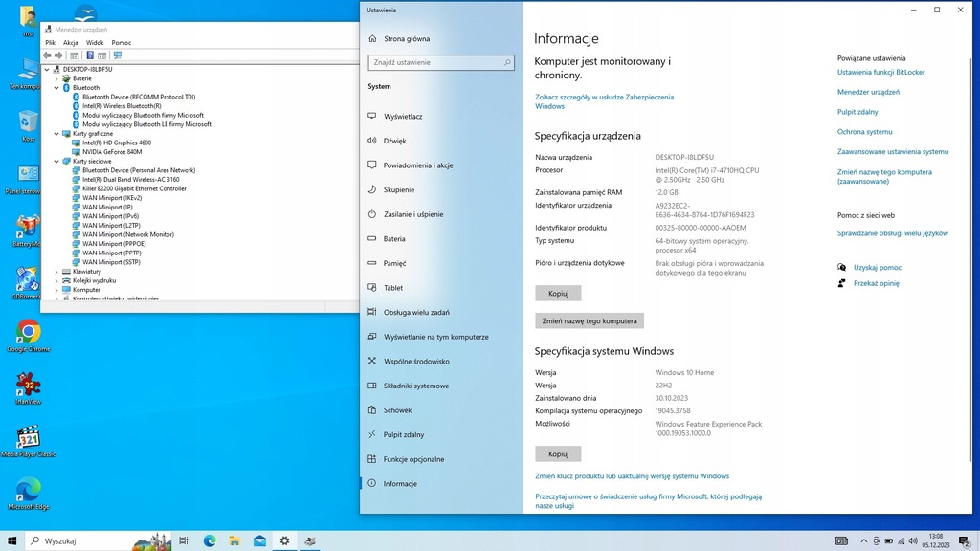Collapse Bluetooth node in Device Manager
The image size is (980, 551).
coord(56,88)
